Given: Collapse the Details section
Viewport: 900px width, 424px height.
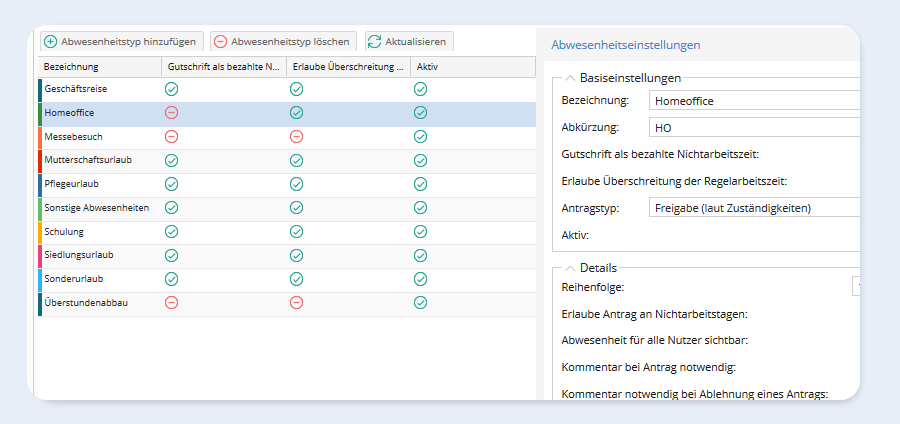Looking at the screenshot, I should [x=569, y=268].
